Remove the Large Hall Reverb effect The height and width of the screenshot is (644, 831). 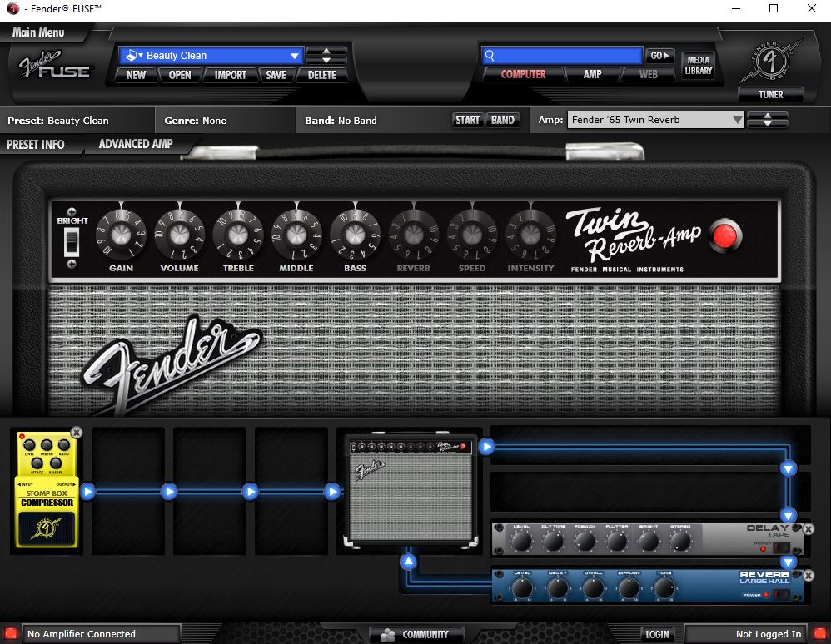807,576
